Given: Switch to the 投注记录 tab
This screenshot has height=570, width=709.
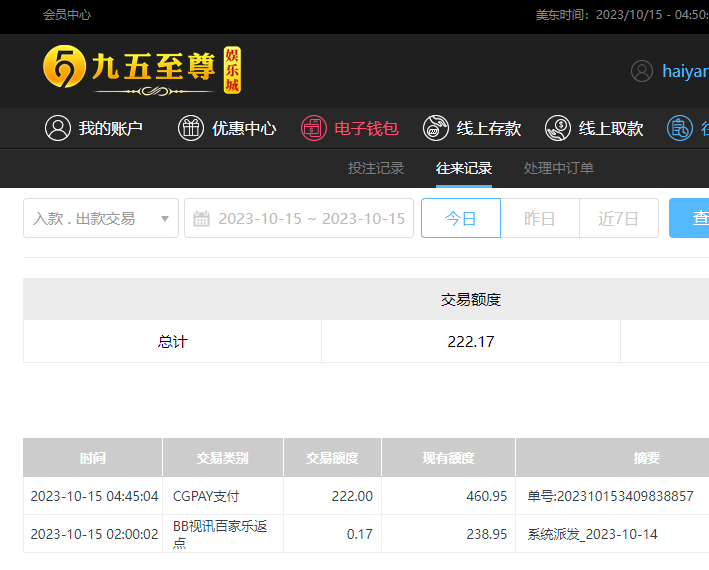Looking at the screenshot, I should (x=376, y=168).
